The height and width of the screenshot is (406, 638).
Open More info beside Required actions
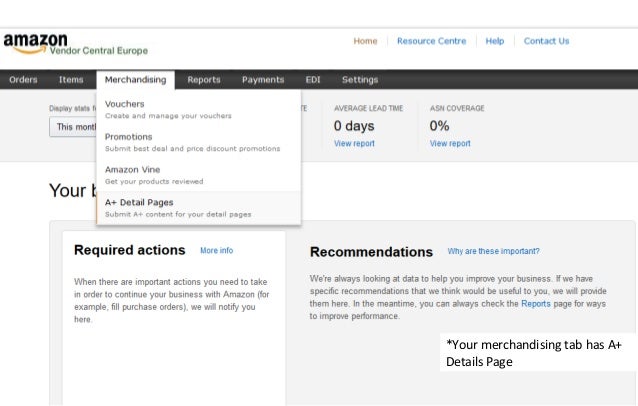(216, 251)
